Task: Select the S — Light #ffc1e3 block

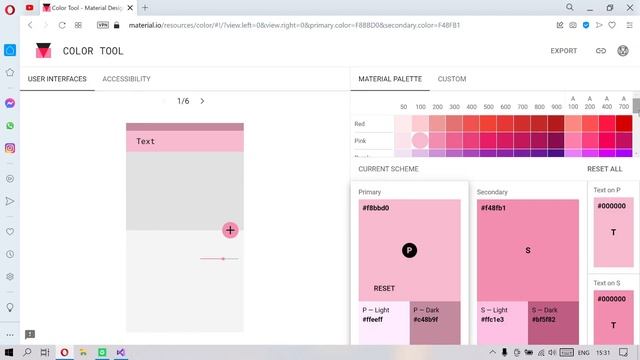Action: click(x=502, y=323)
